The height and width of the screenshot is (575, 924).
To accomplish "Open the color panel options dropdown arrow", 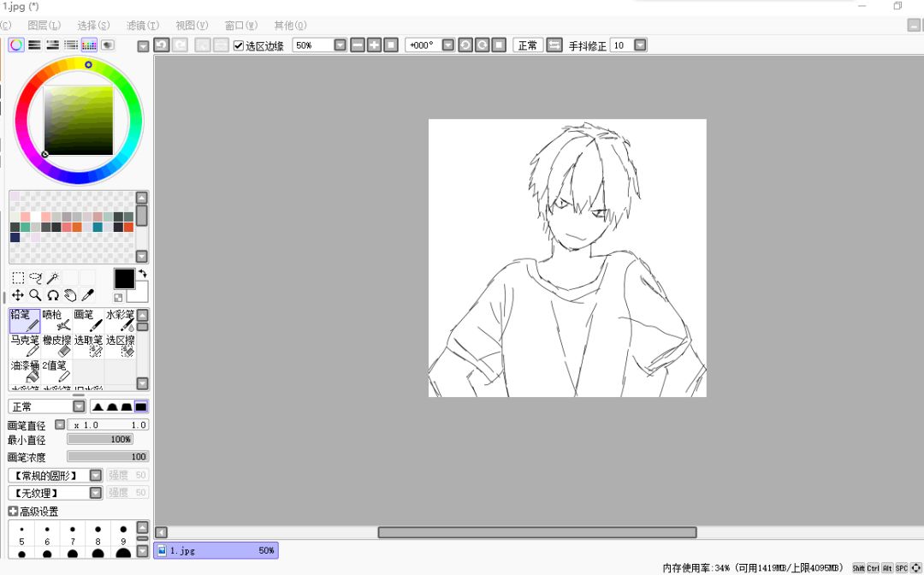I will 143,46.
